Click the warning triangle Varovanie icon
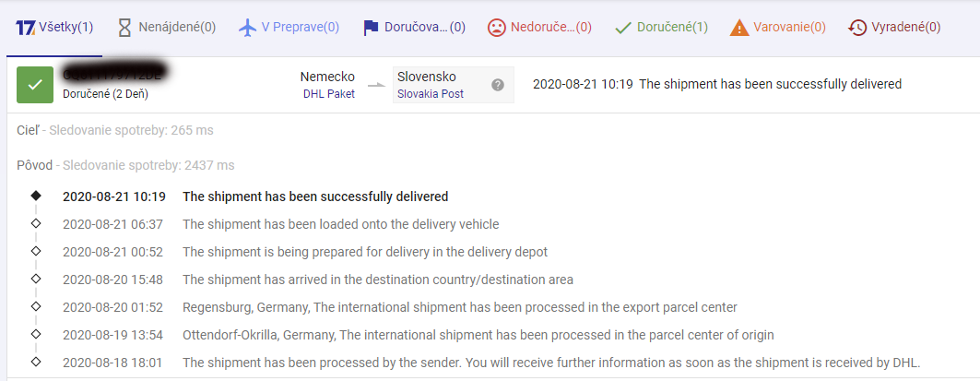The height and width of the screenshot is (381, 980). pyautogui.click(x=739, y=28)
